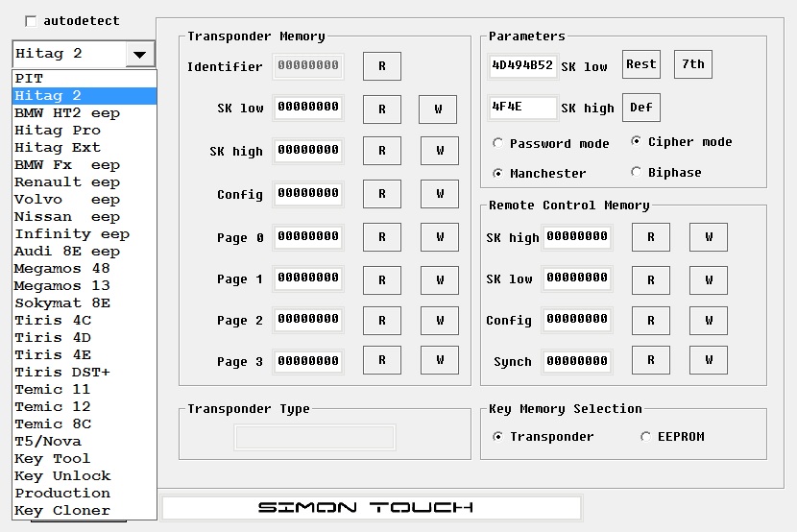This screenshot has width=797, height=532.
Task: Select Transponder key memory option
Action: [497, 437]
